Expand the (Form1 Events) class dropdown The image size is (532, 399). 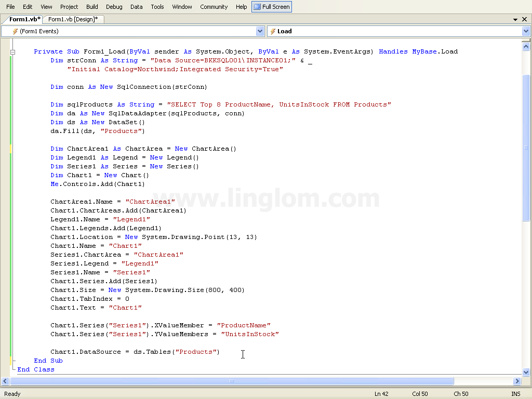[x=260, y=31]
